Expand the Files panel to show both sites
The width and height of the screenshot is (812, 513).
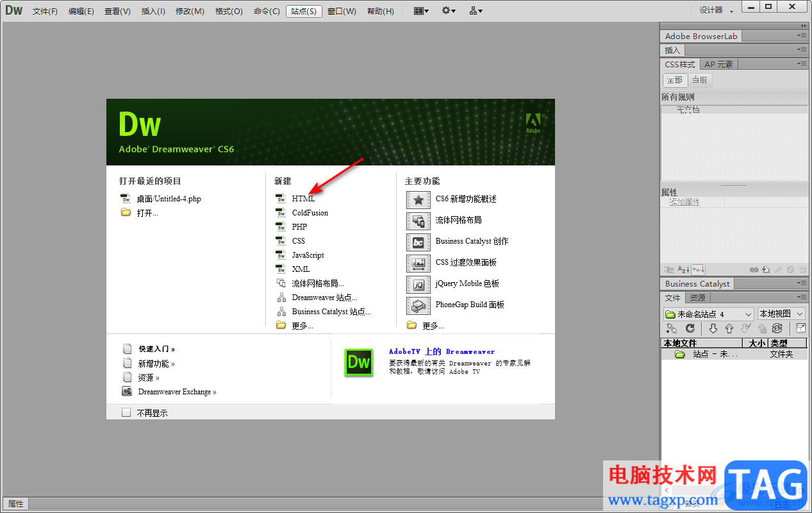[800, 328]
